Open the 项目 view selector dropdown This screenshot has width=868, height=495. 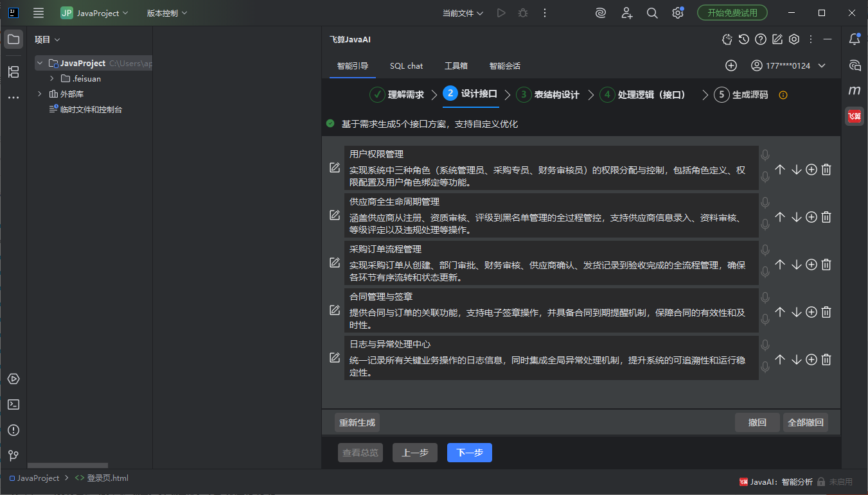(48, 39)
